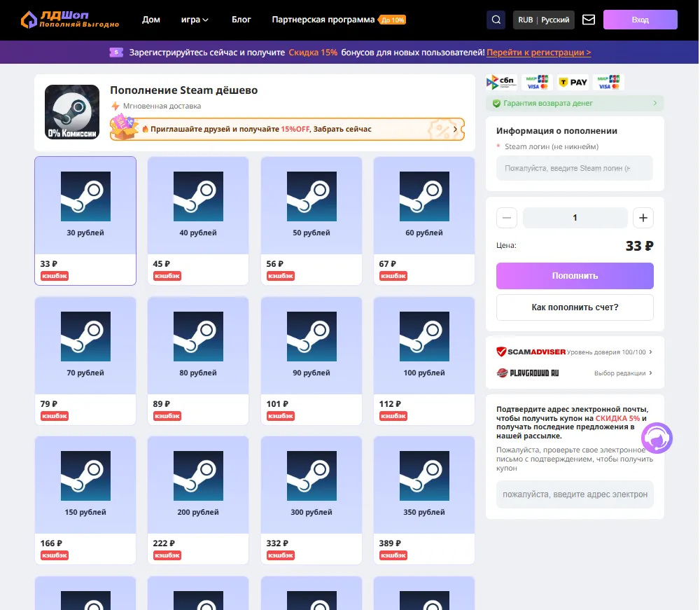Click the СБП payment icon
This screenshot has height=610, width=700.
(501, 82)
